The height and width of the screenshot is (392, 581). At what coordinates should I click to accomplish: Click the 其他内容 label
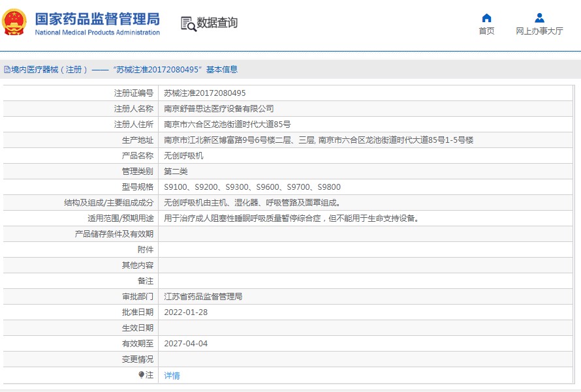138,265
